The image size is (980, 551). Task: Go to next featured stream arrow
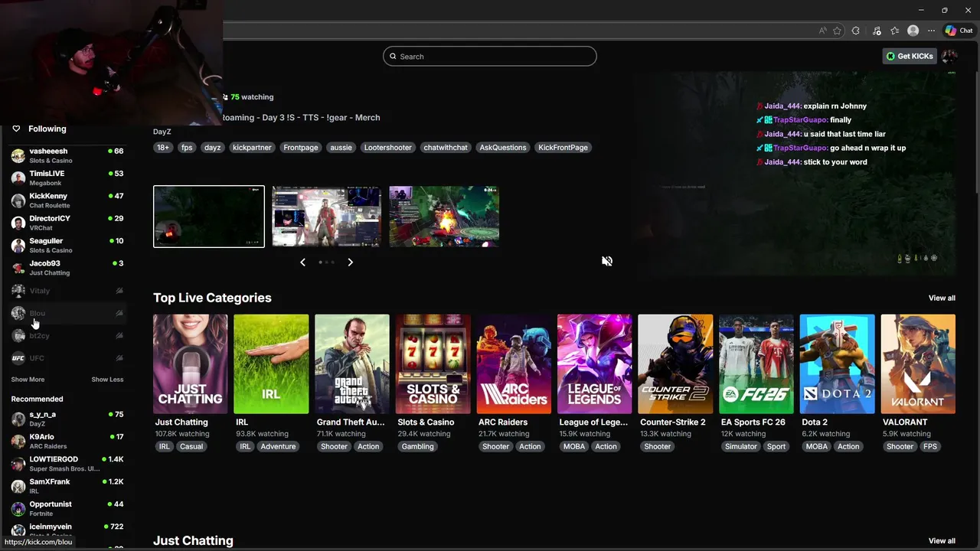tap(350, 262)
